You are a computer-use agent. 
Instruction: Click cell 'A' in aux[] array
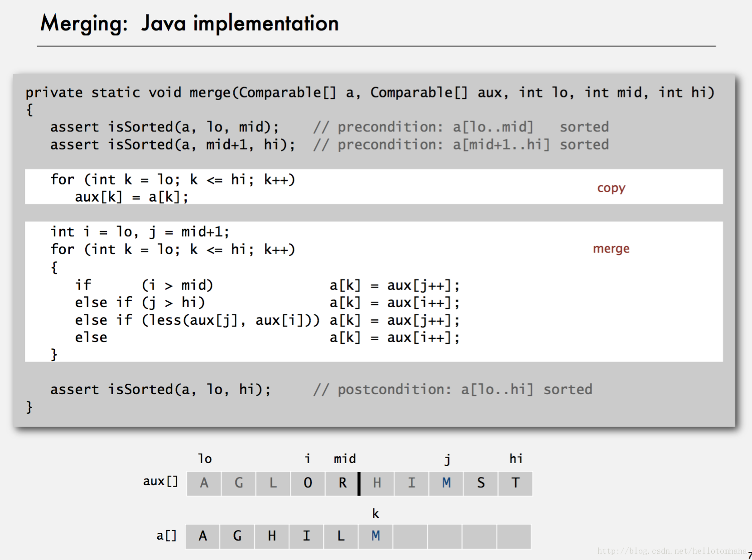tap(204, 483)
